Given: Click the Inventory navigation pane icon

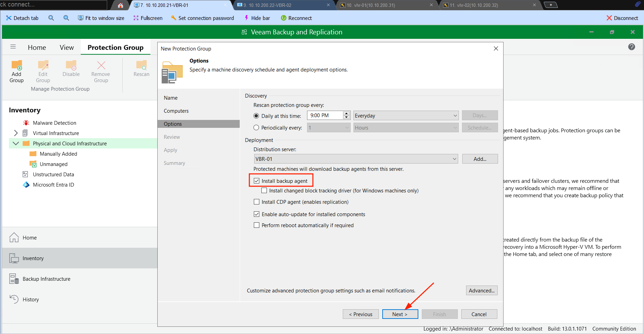Looking at the screenshot, I should pyautogui.click(x=14, y=258).
